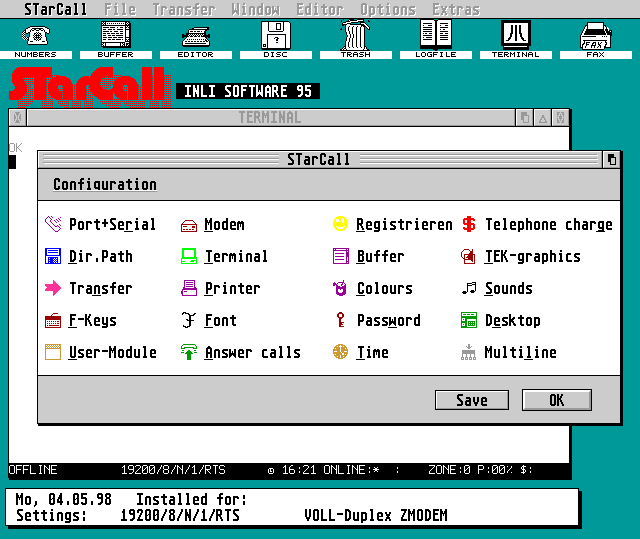Open the File menu
The height and width of the screenshot is (539, 640).
(120, 9)
